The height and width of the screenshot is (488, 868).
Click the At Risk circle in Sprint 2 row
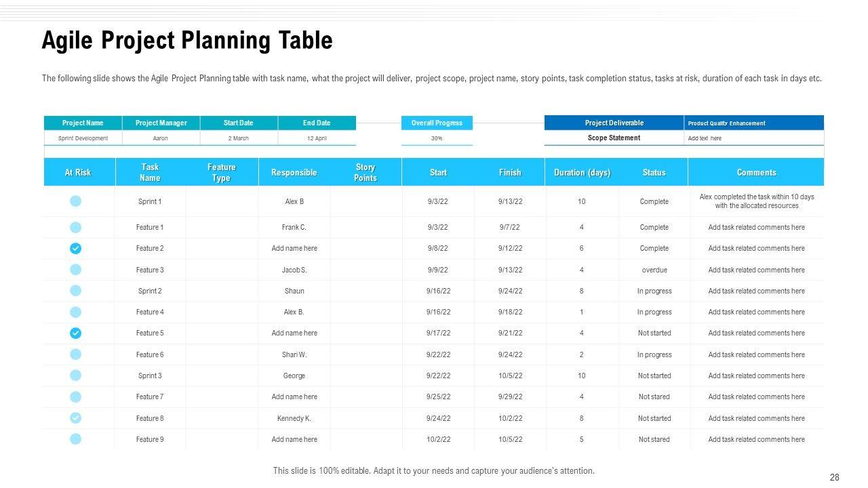coord(76,291)
